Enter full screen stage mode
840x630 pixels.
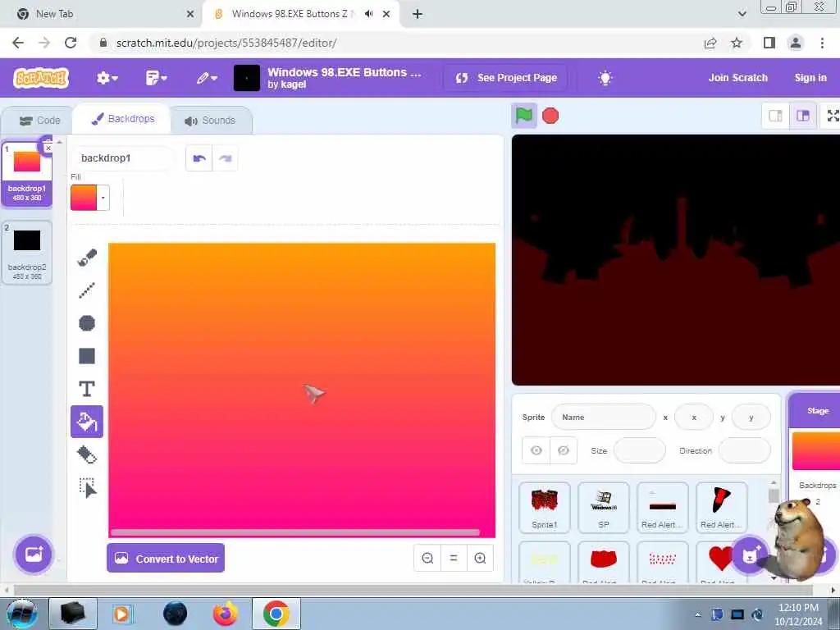[833, 116]
